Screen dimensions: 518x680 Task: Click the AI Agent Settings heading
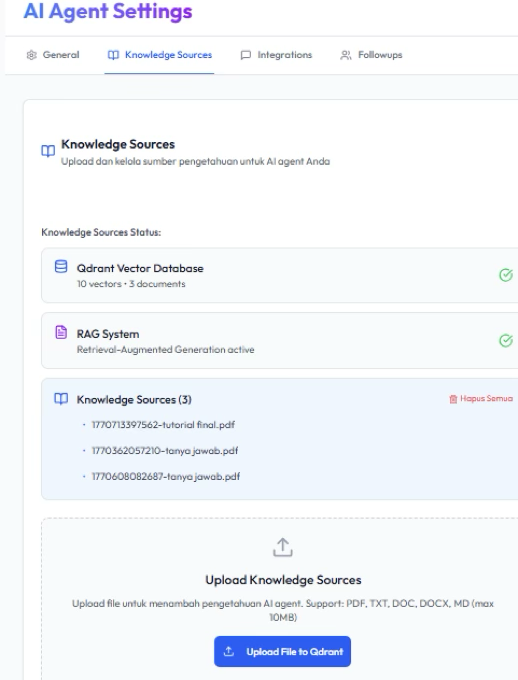pos(108,11)
